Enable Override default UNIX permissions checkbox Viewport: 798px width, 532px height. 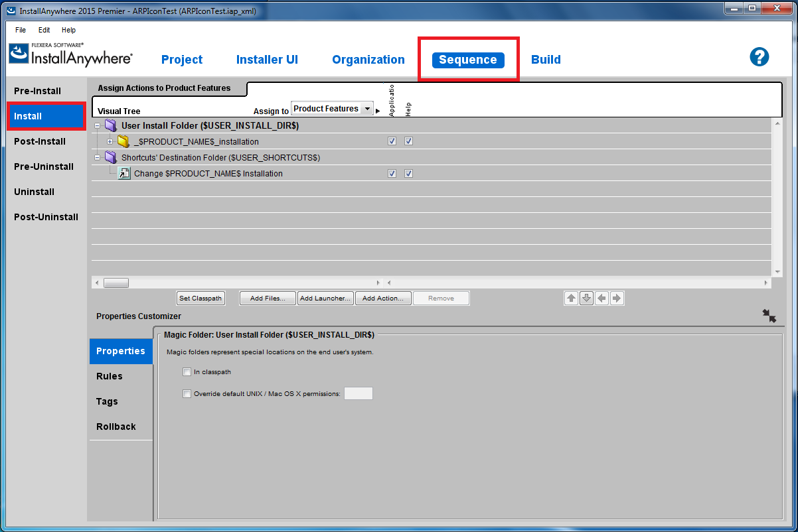coord(187,393)
